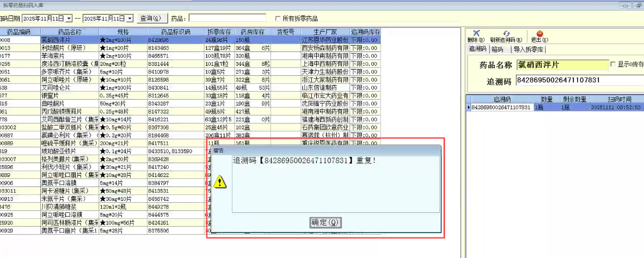This screenshot has height=258, width=644.
Task: Click the 追溯码库存 column header
Action: tap(365, 32)
